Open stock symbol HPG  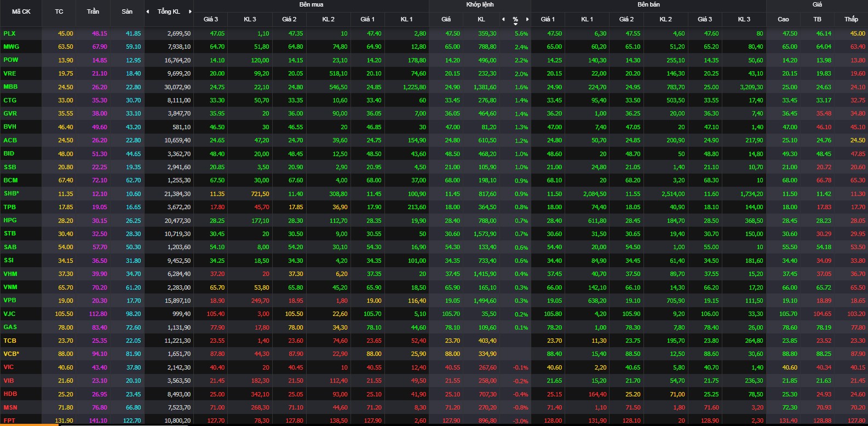pyautogui.click(x=10, y=220)
